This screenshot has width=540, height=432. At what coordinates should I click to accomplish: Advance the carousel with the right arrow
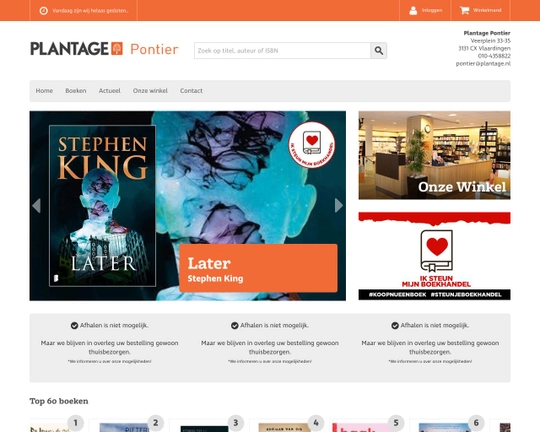point(339,205)
